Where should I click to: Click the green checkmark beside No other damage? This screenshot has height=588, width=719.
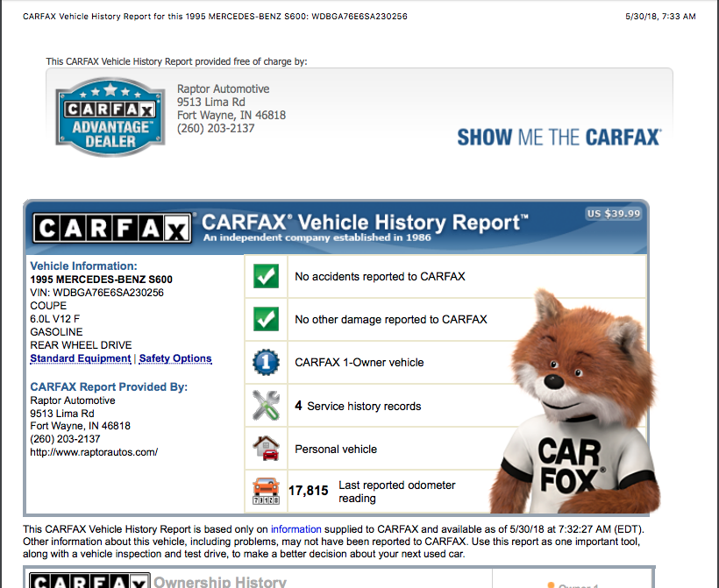266,319
